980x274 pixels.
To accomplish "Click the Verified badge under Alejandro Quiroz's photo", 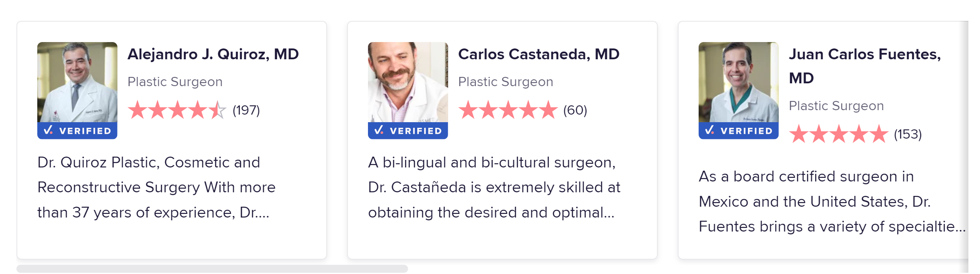I will pyautogui.click(x=77, y=131).
